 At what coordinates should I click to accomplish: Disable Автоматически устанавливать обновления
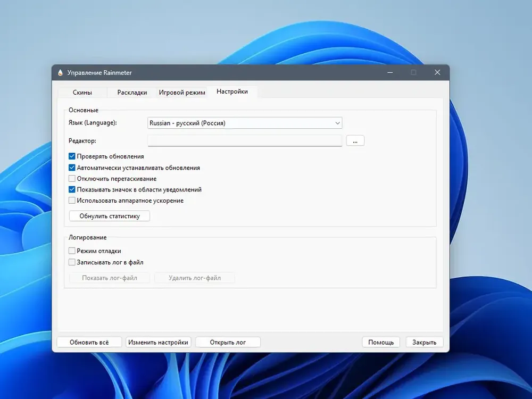[x=72, y=168]
